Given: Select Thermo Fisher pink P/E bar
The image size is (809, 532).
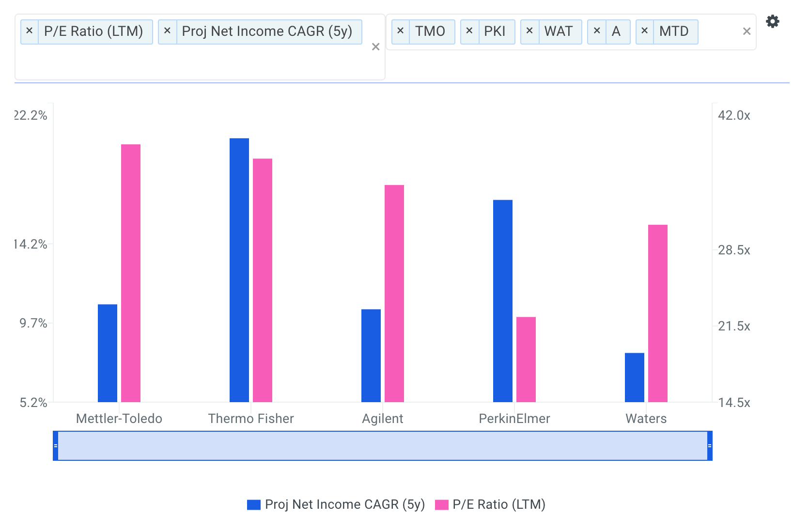Looking at the screenshot, I should click(263, 281).
